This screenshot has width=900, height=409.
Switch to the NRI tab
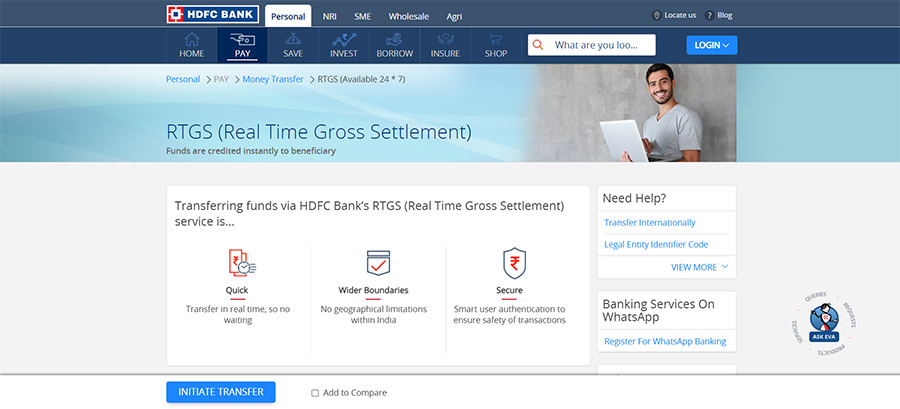[x=329, y=17]
